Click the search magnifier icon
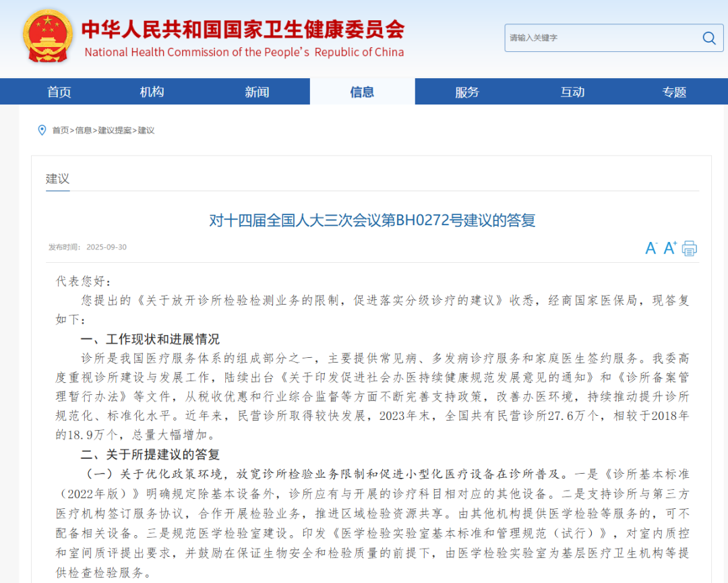 click(x=708, y=38)
